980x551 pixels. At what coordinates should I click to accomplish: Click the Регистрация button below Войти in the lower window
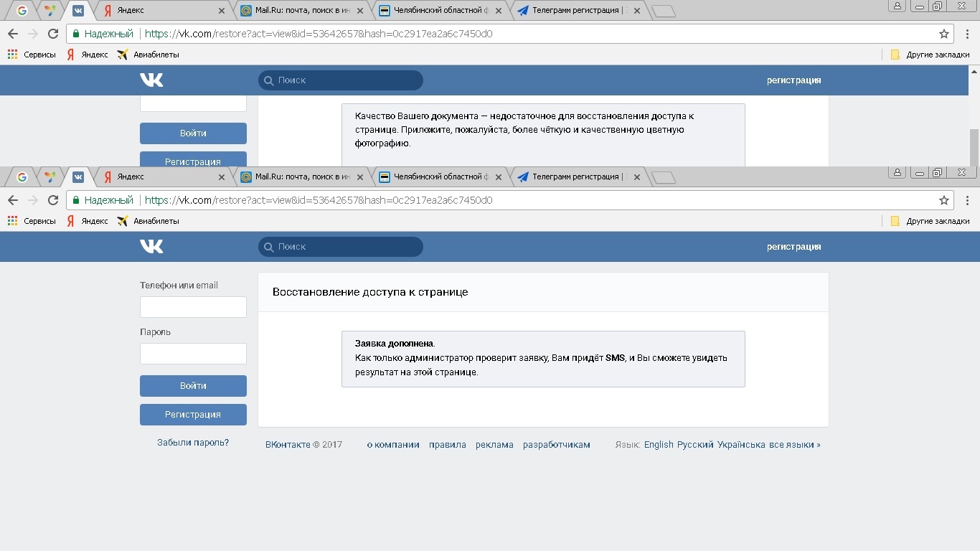tap(193, 415)
